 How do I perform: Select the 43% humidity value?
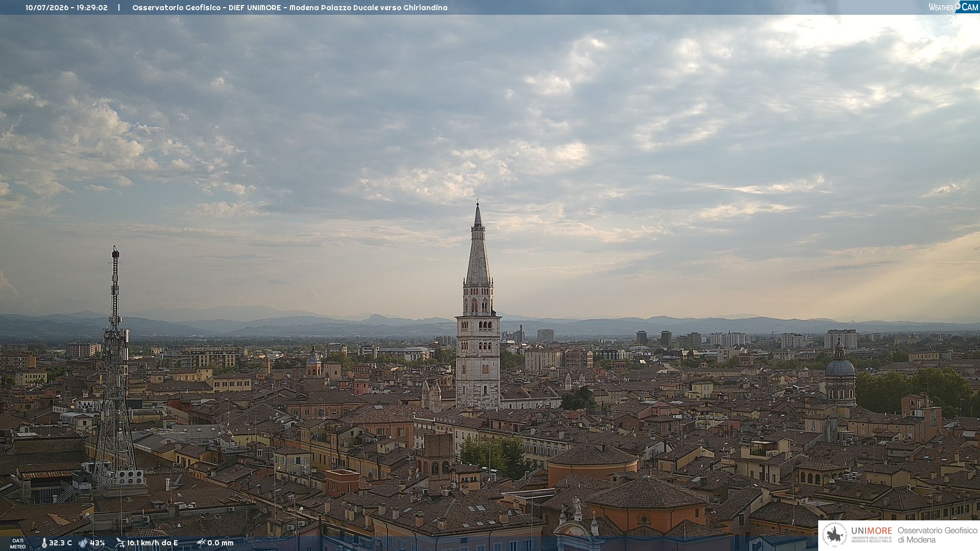(x=97, y=543)
